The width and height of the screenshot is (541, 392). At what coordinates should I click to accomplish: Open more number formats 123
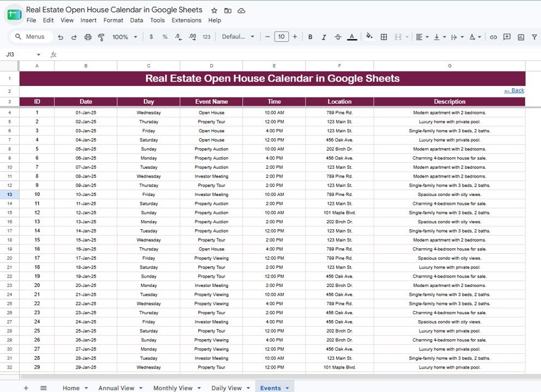206,37
